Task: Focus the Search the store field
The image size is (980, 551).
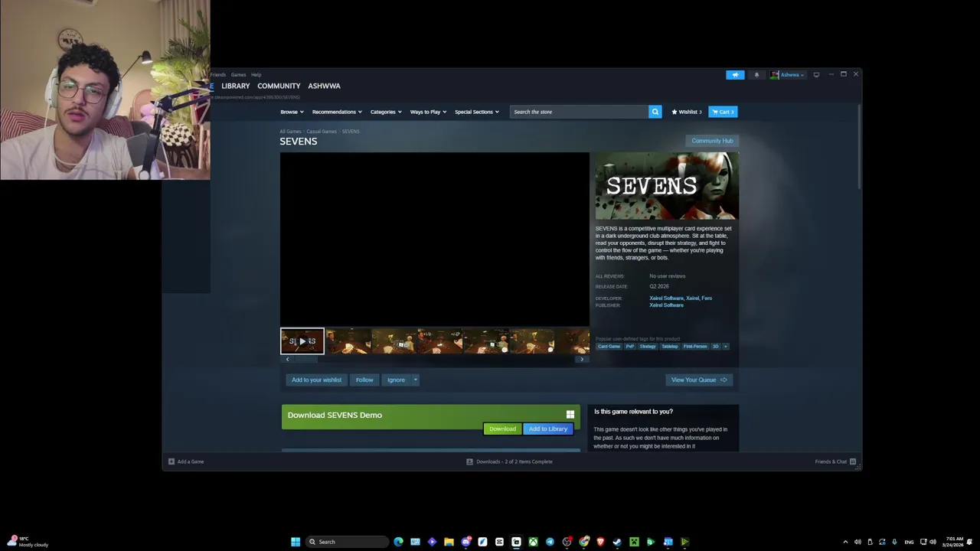Action: (x=580, y=112)
